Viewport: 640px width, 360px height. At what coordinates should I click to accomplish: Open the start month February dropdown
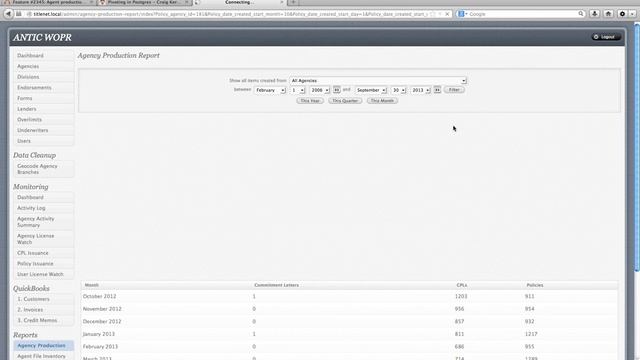(270, 90)
